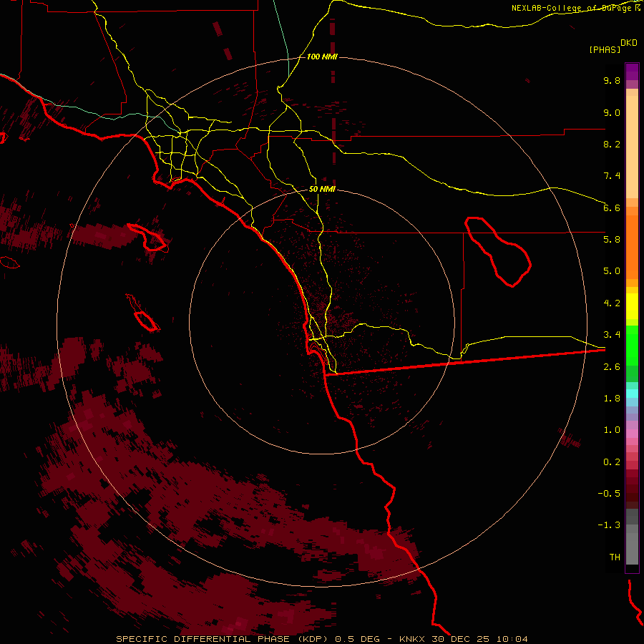
Task: Select the -1.3 scale label
Action: [x=609, y=525]
